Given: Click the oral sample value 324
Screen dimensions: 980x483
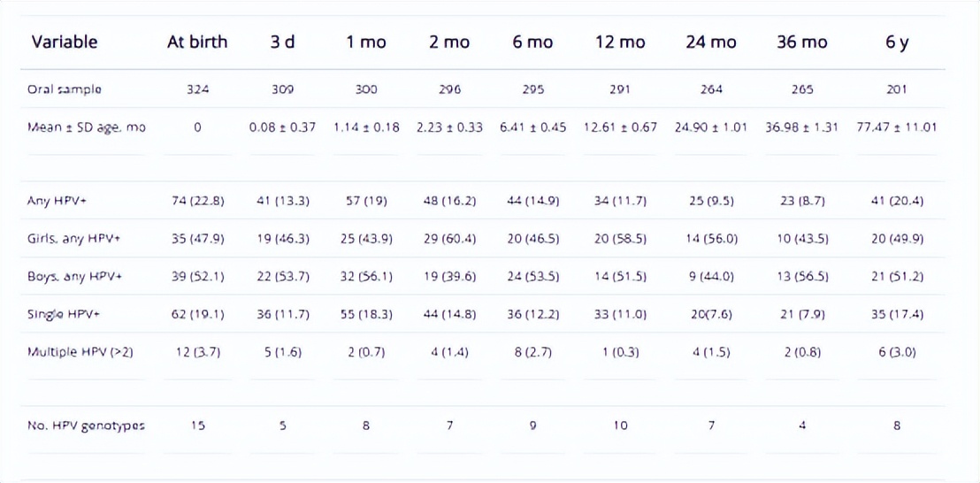Looking at the screenshot, I should click(197, 89).
